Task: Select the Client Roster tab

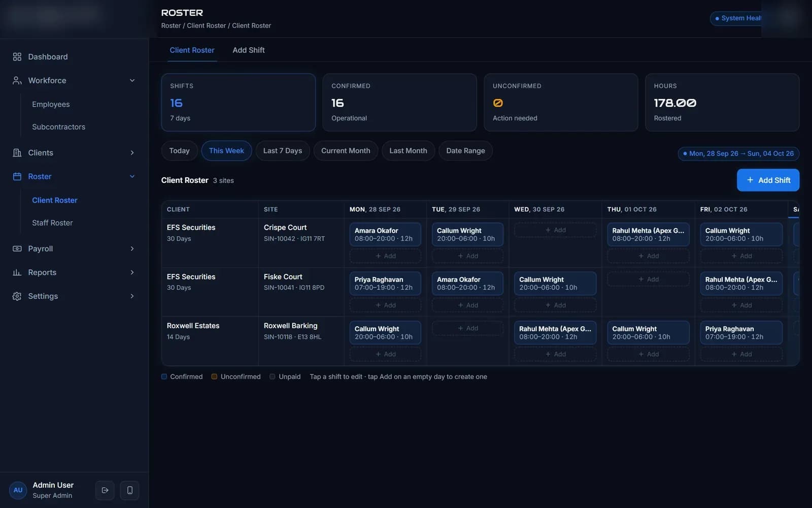Action: [x=192, y=50]
